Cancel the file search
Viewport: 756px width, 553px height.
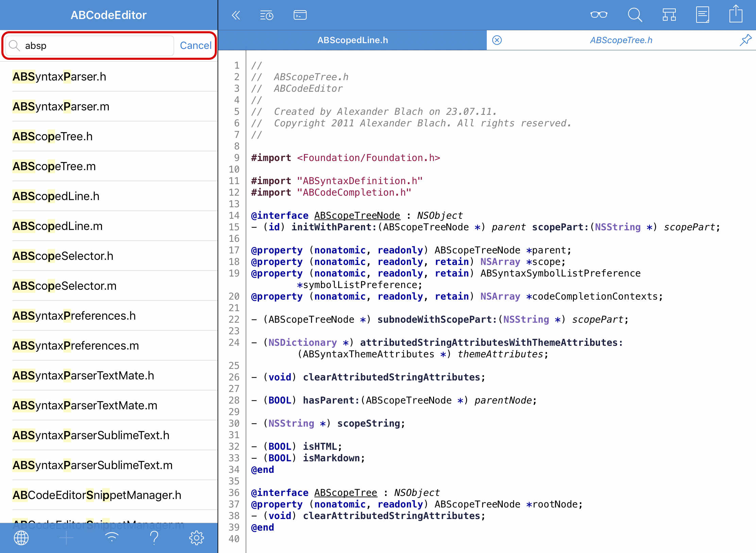click(195, 46)
